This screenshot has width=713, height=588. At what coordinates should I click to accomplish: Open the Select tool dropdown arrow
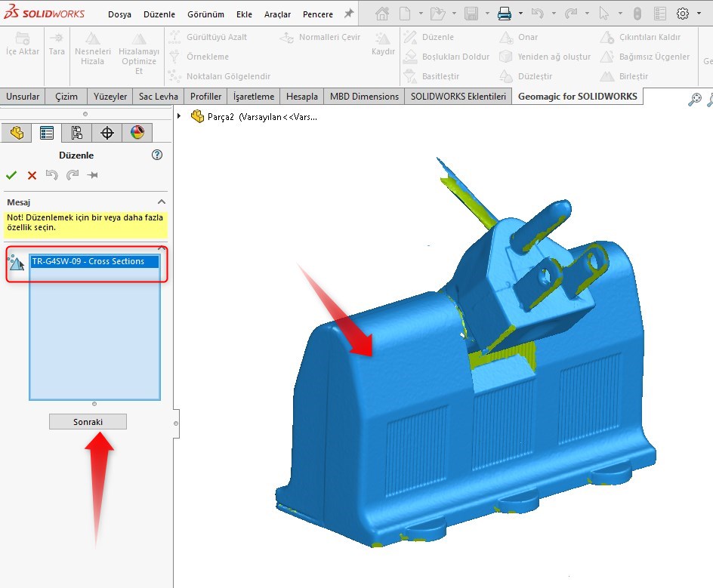[620, 14]
